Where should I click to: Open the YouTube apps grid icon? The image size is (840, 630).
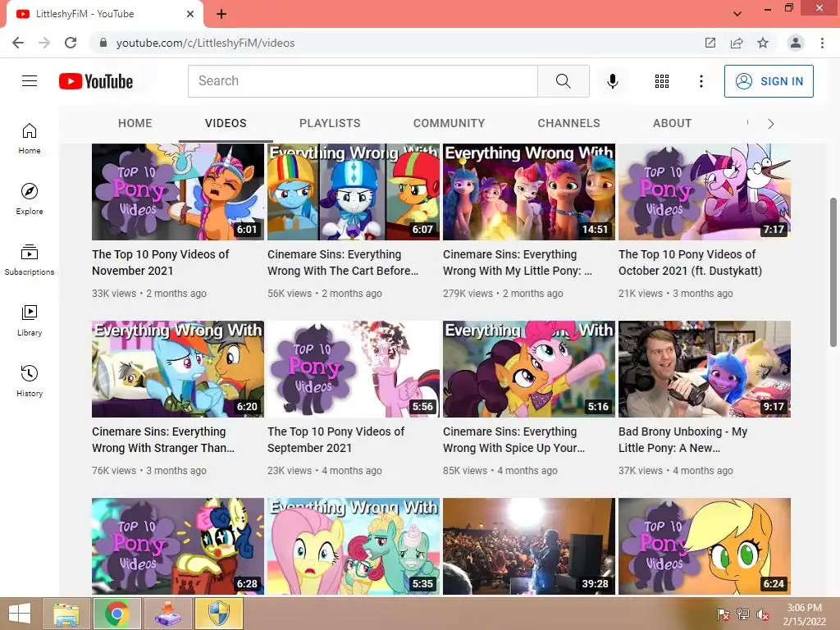[x=662, y=81]
